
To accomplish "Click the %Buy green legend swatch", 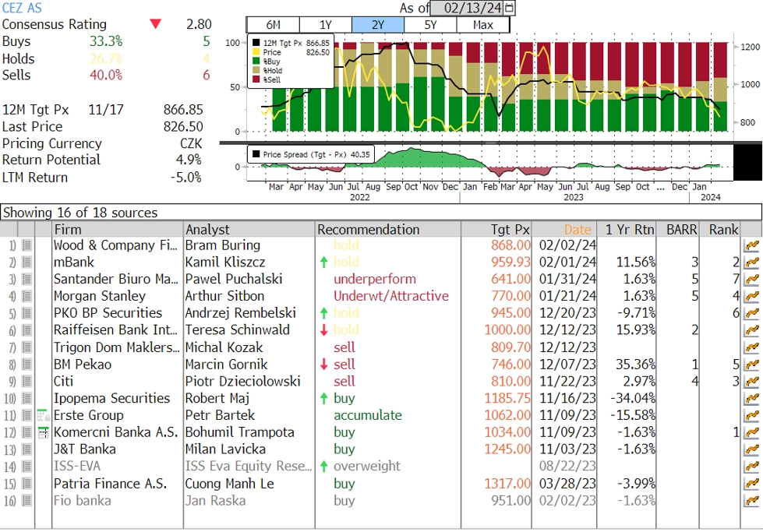I will tap(256, 62).
